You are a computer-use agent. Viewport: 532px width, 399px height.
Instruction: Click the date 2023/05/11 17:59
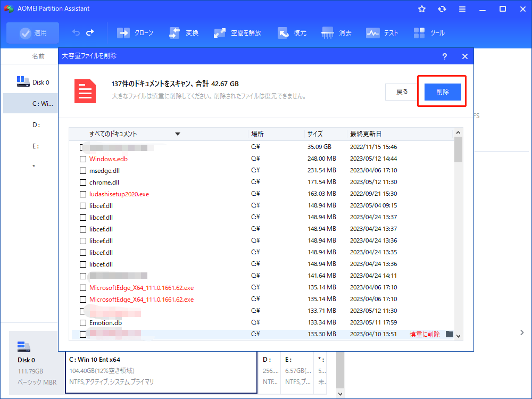click(x=373, y=322)
